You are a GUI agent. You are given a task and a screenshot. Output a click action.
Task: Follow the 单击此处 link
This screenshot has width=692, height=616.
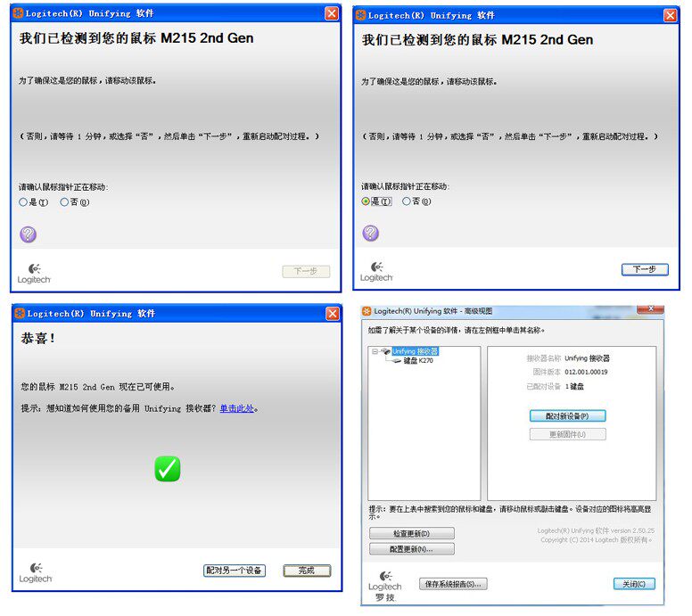coord(237,408)
